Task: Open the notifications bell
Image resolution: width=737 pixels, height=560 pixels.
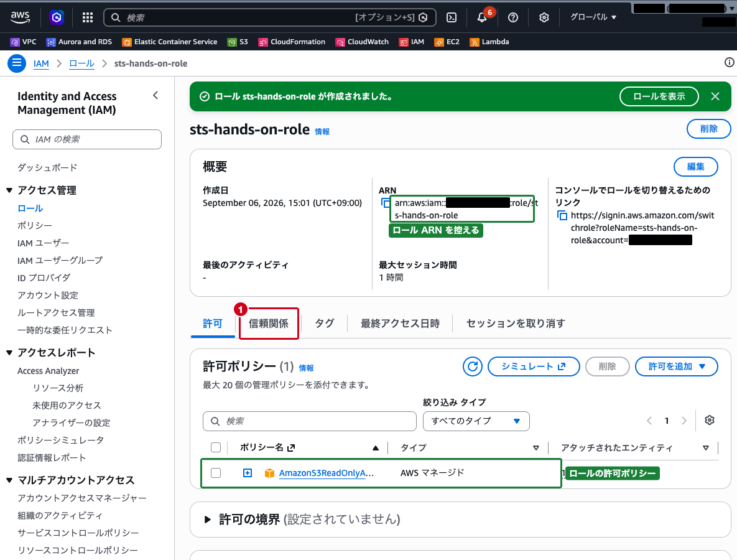Action: [x=482, y=17]
